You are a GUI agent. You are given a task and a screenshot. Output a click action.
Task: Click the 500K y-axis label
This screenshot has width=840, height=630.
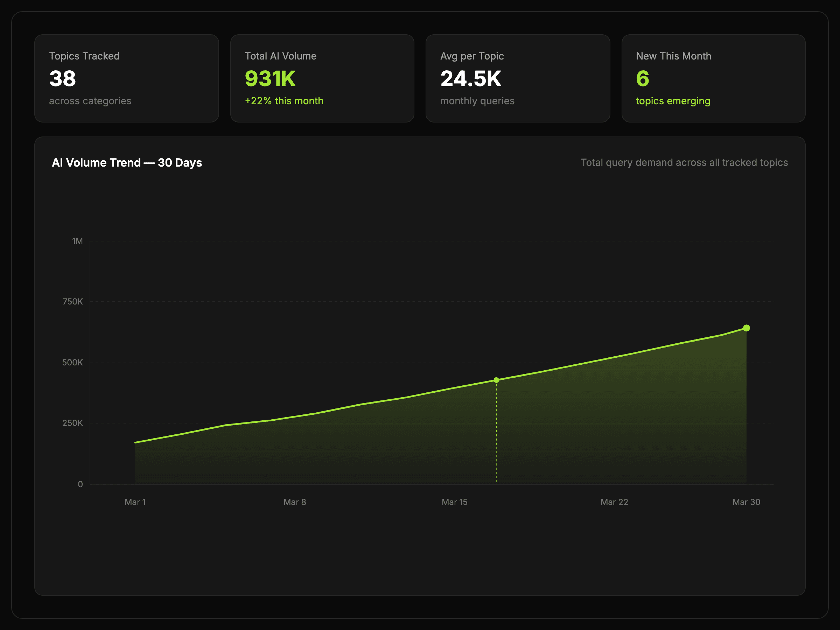click(72, 362)
